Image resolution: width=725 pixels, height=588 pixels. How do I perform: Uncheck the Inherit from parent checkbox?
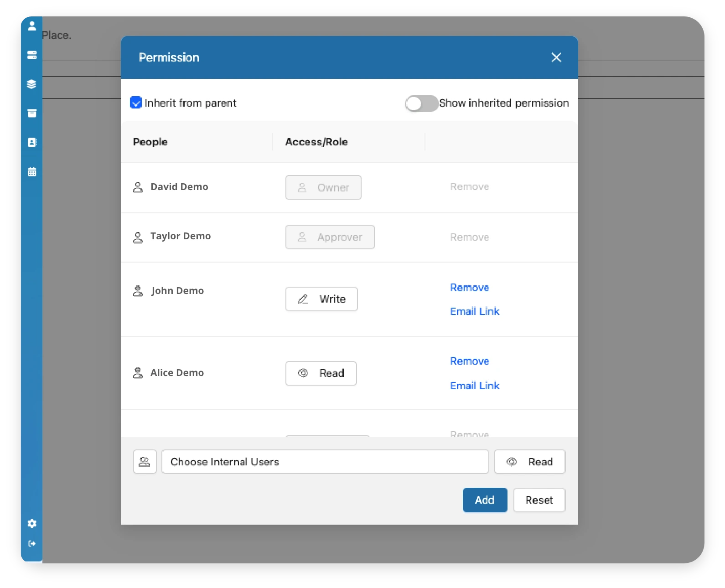coord(136,103)
